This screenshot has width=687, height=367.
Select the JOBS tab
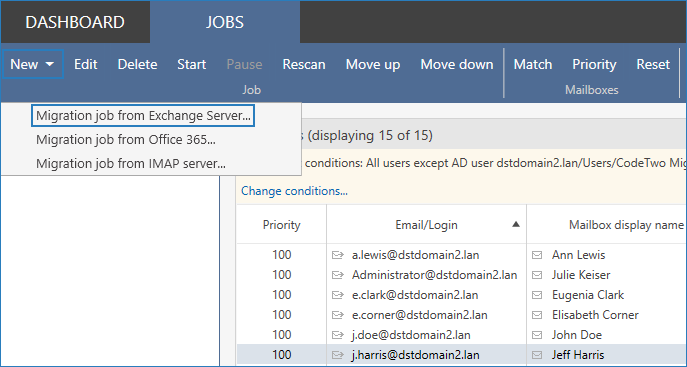(225, 22)
